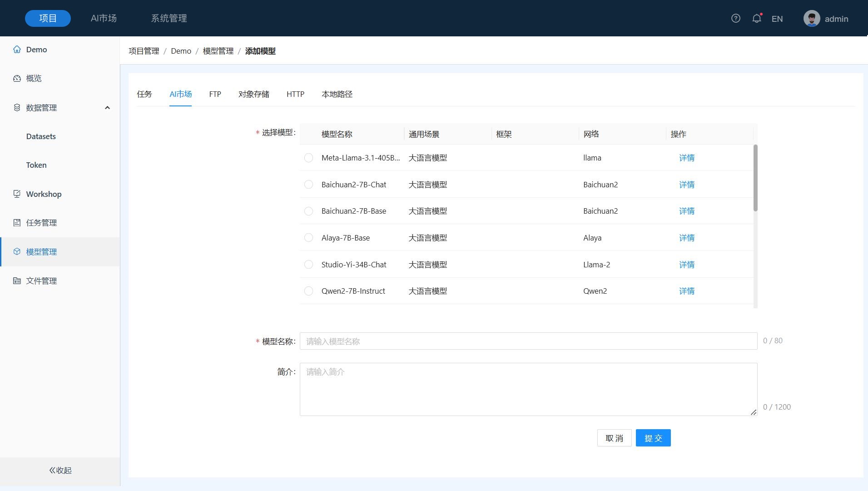Collapse the sidebar with 收起
Viewport: 868px width, 491px height.
pos(60,470)
